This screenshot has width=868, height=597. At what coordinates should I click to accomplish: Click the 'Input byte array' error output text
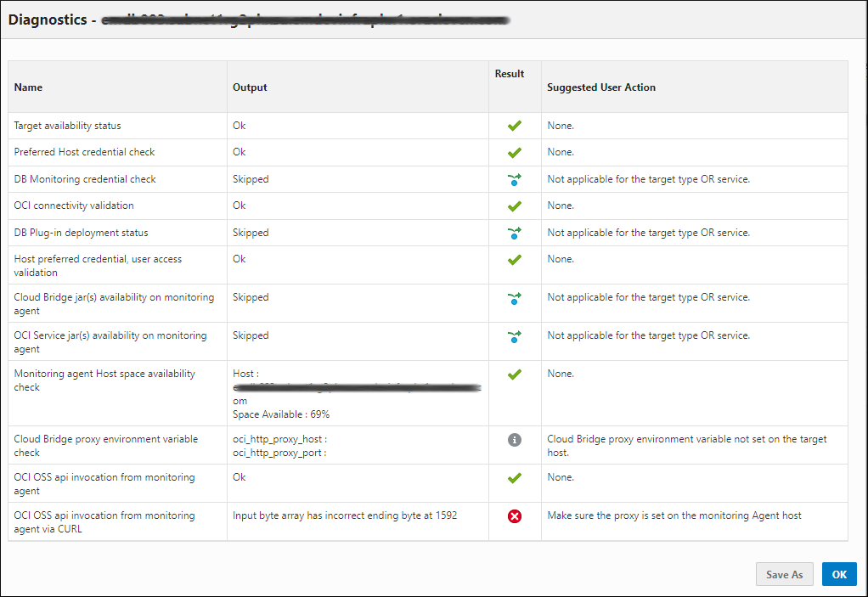coord(345,515)
